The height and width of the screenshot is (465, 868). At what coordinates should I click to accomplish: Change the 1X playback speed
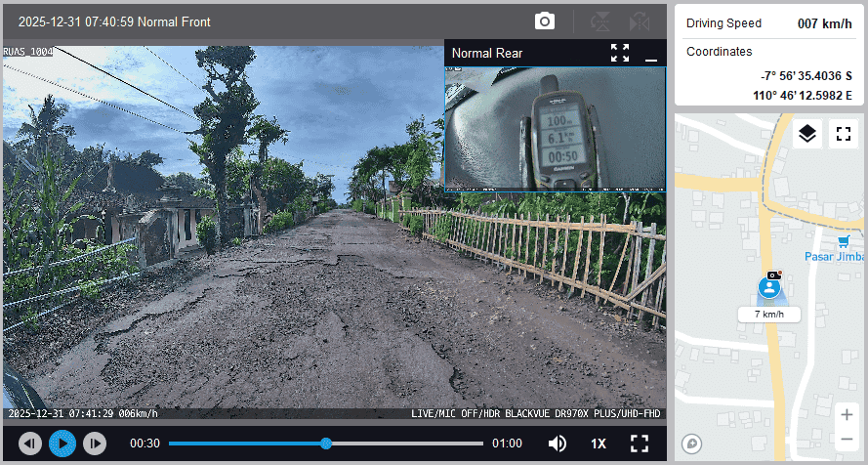599,444
